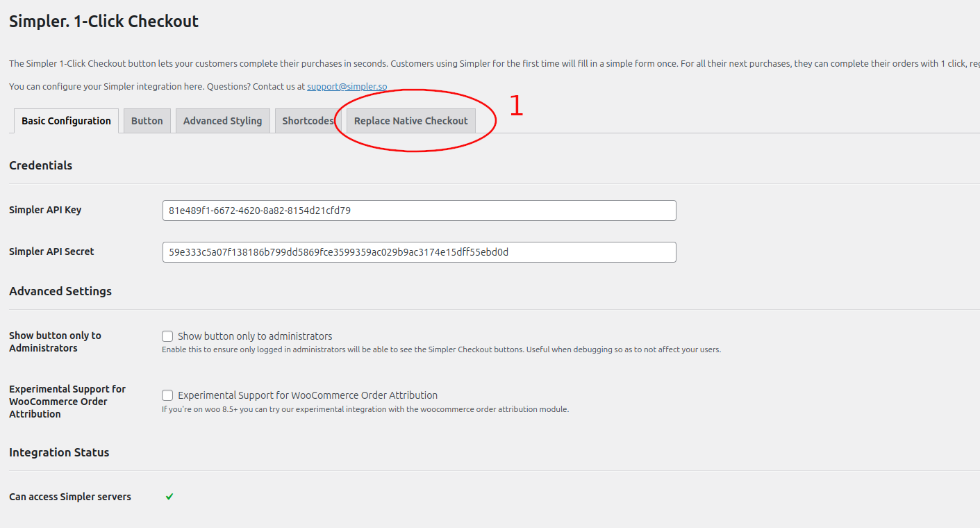Open the Basic Configuration tab

pyautogui.click(x=66, y=121)
